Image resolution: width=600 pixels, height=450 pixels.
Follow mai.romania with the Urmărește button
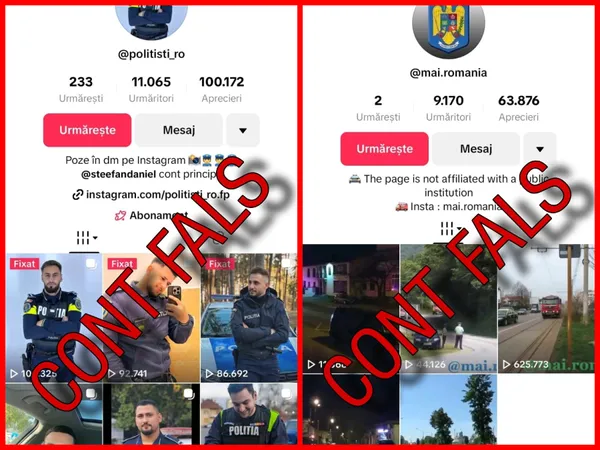click(x=385, y=149)
